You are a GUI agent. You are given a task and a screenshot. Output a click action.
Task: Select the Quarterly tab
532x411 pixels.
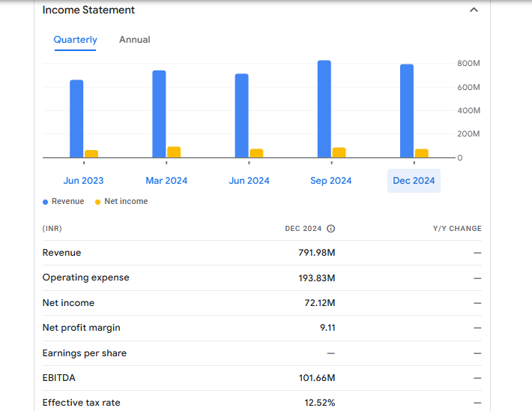tap(75, 40)
